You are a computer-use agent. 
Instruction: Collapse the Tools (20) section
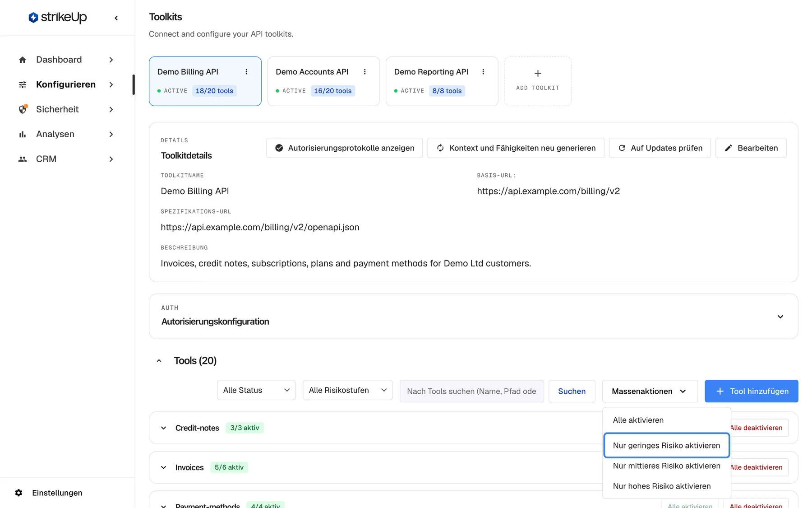[159, 361]
